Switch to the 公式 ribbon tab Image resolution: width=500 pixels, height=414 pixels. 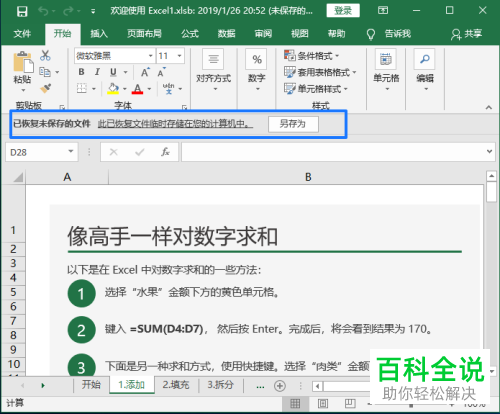pos(190,34)
